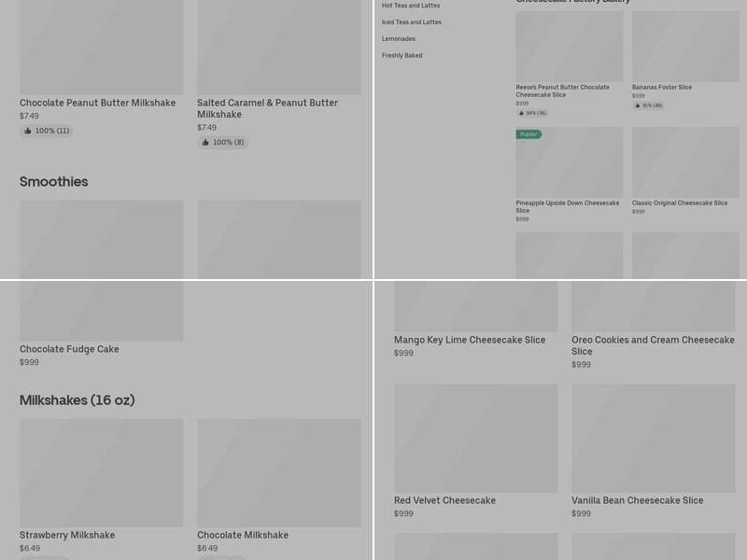Click the price under Mango Key Lime Cheesecake Slice
Image resolution: width=747 pixels, height=560 pixels.
(403, 353)
